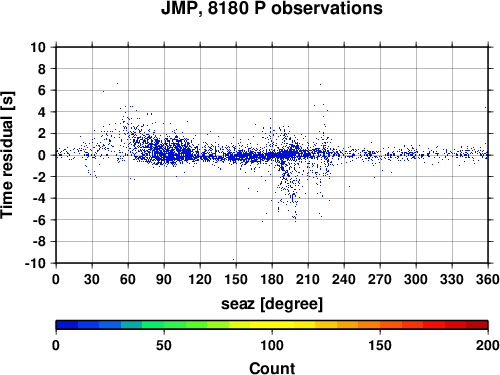Click the seaz [degree] x-axis label
This screenshot has height=375, width=500.
click(x=272, y=304)
